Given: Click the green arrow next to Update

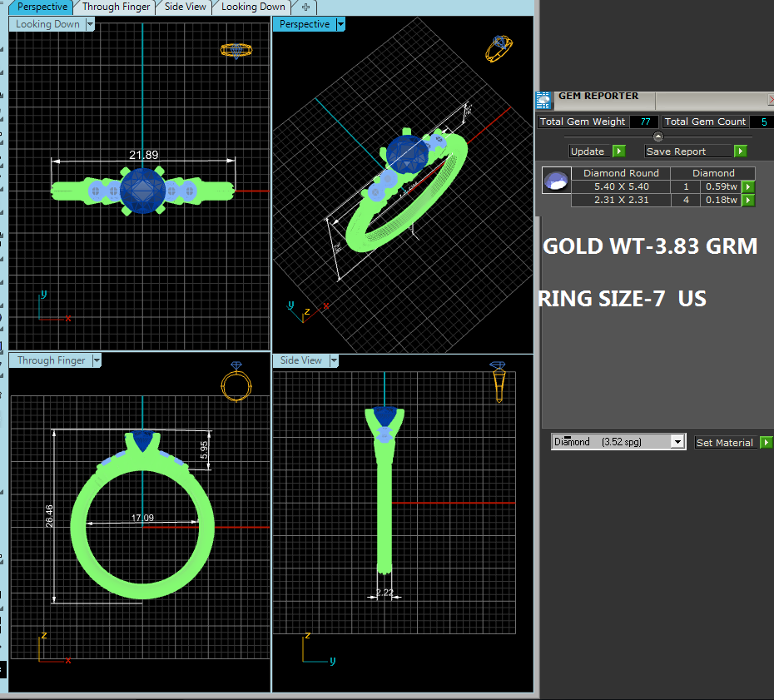Looking at the screenshot, I should tap(618, 151).
